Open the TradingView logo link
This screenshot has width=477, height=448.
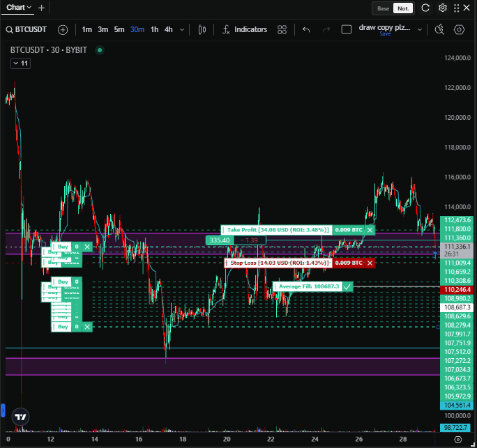pyautogui.click(x=21, y=417)
